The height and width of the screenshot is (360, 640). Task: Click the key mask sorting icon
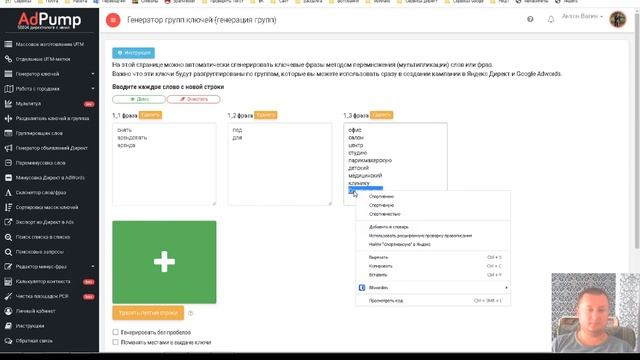tap(8, 207)
